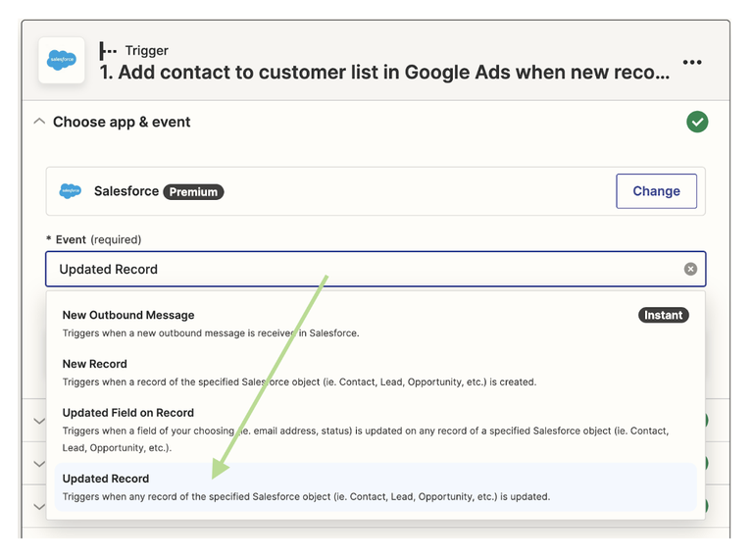Click the Instant badge
Image resolution: width=753 pixels, height=560 pixels.
coord(663,315)
